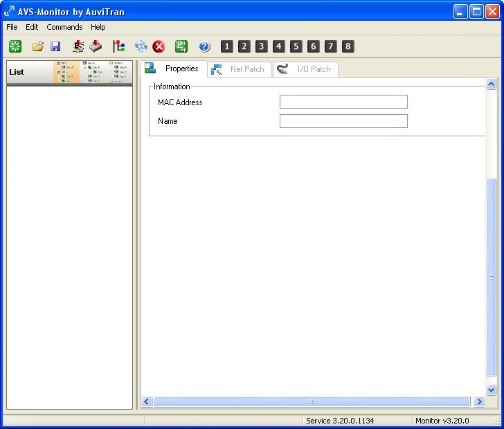Click the vertical scrollbar up arrow
The height and width of the screenshot is (429, 504).
491,84
